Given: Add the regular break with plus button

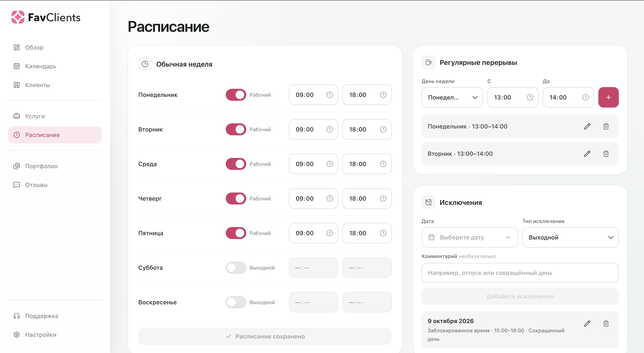Looking at the screenshot, I should coord(608,97).
